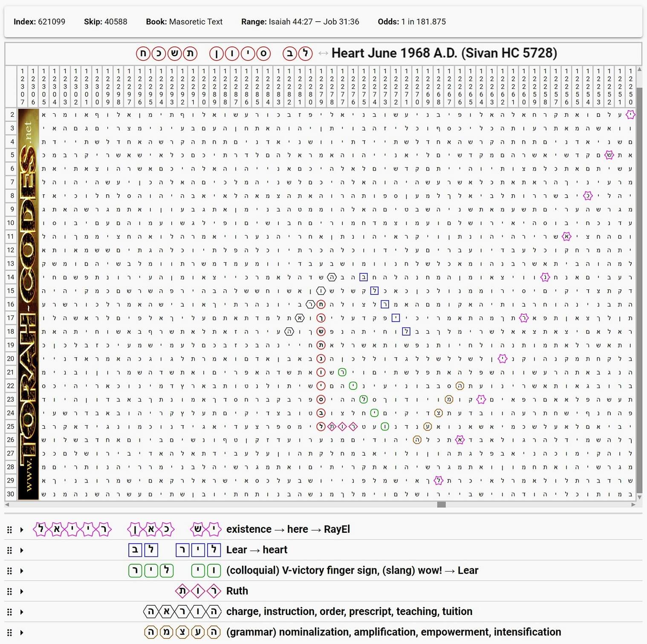Click the double arrow before Heart June 1968
The image size is (647, 644).
point(323,53)
